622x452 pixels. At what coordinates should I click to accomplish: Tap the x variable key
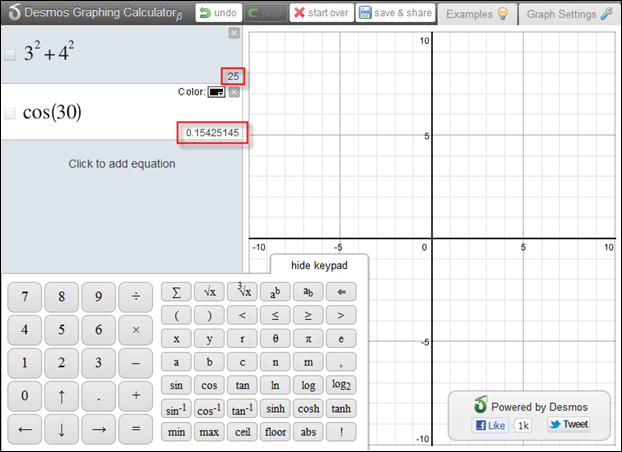tap(176, 339)
